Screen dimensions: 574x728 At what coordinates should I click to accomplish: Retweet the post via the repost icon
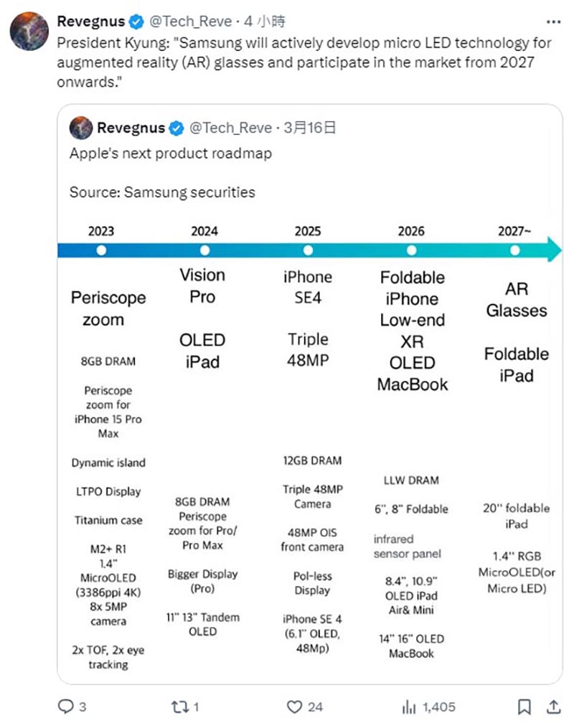[x=179, y=706]
